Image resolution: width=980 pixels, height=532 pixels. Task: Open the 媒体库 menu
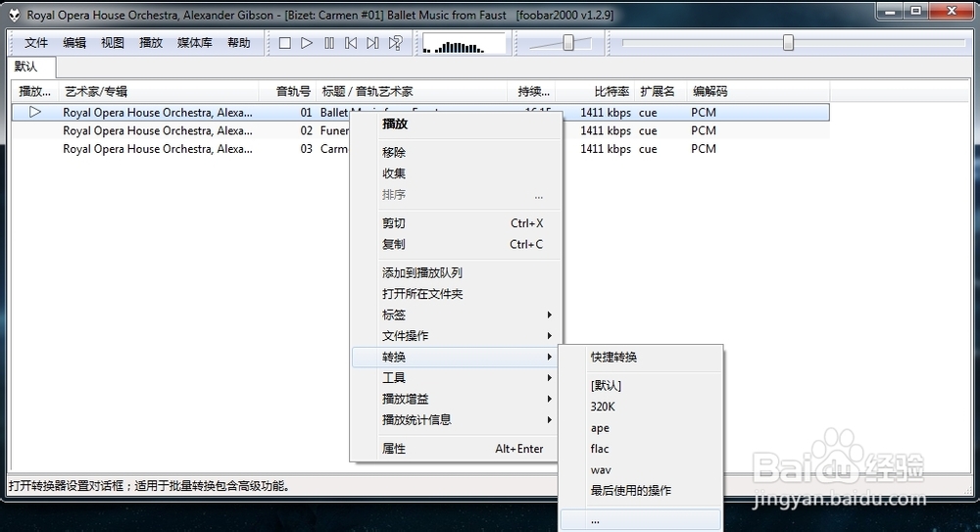click(194, 42)
